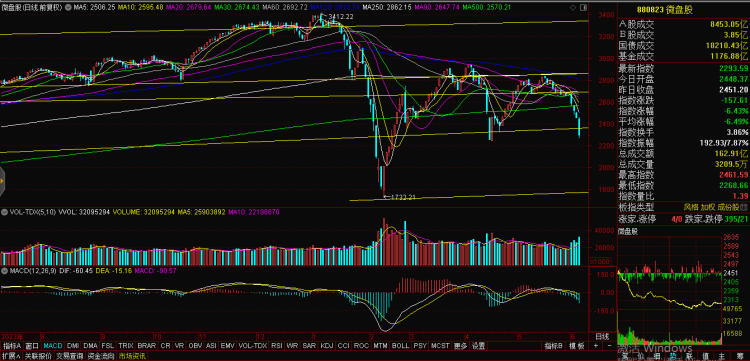
Task: Click the X1000 volume unit label
Action: pyautogui.click(x=600, y=262)
